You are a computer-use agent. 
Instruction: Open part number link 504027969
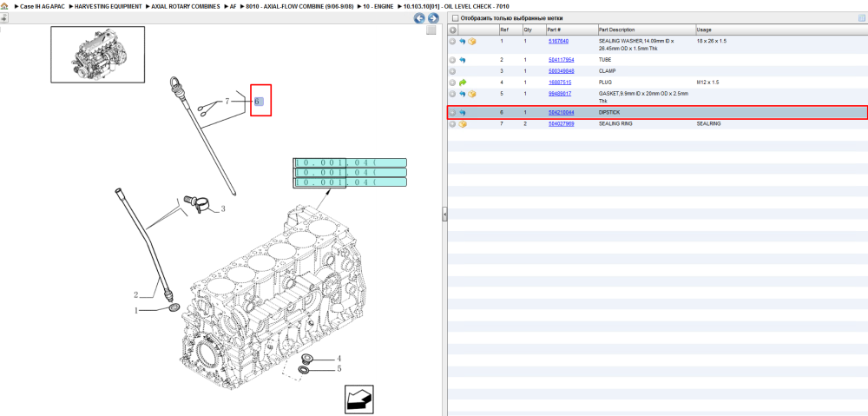pyautogui.click(x=561, y=124)
